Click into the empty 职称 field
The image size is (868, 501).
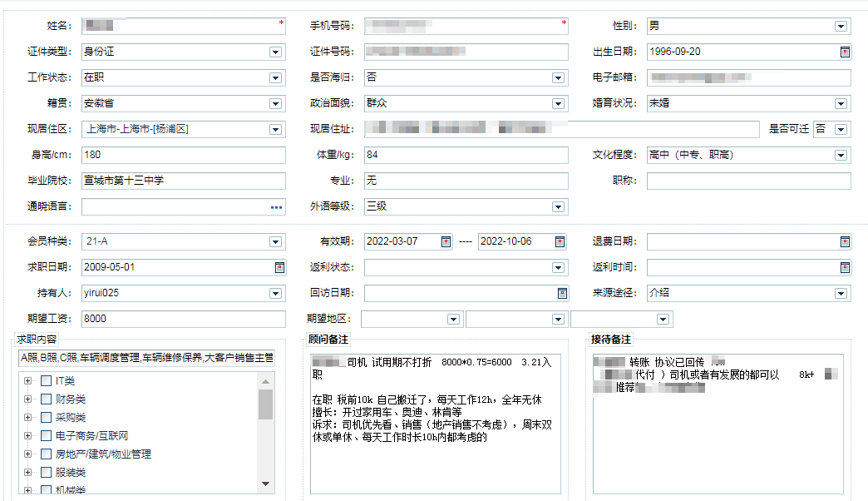(x=749, y=181)
